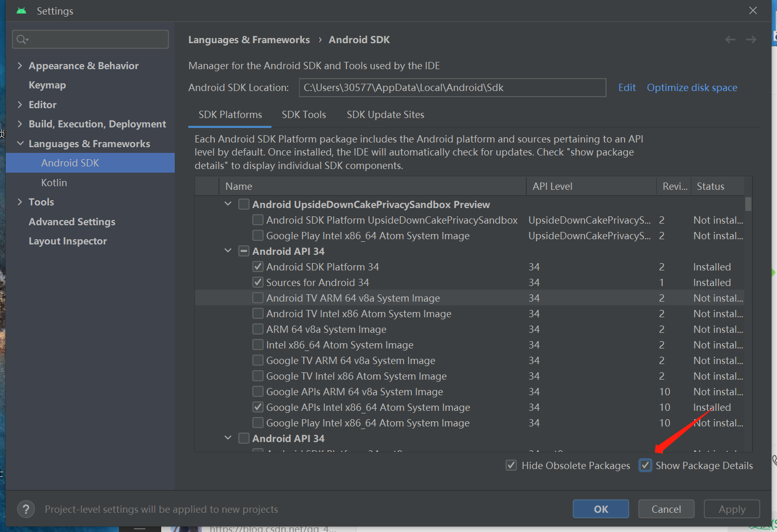
Task: Check Google TV ARM 64 v8a System Image
Action: pyautogui.click(x=257, y=360)
